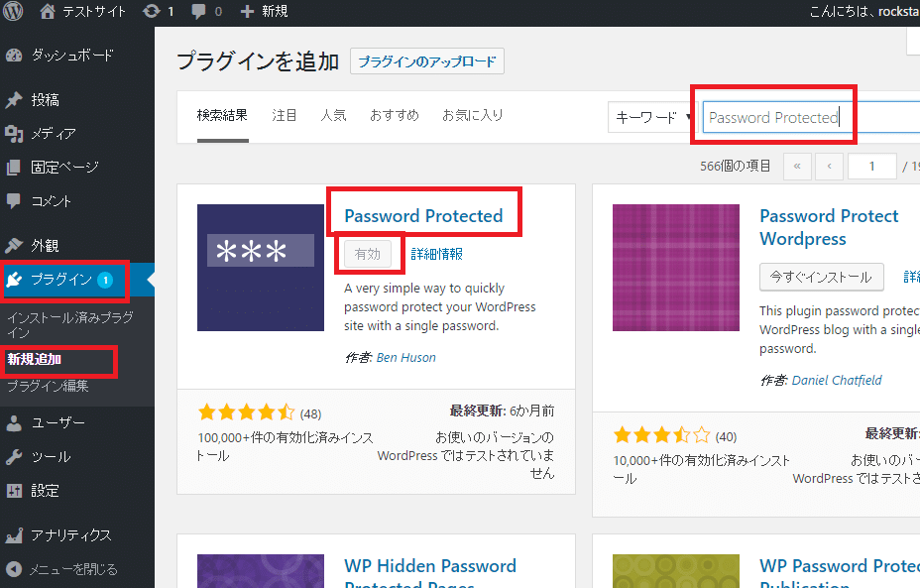The width and height of the screenshot is (920, 588).
Task: Click the star rating with 40 reviews
Action: click(662, 435)
